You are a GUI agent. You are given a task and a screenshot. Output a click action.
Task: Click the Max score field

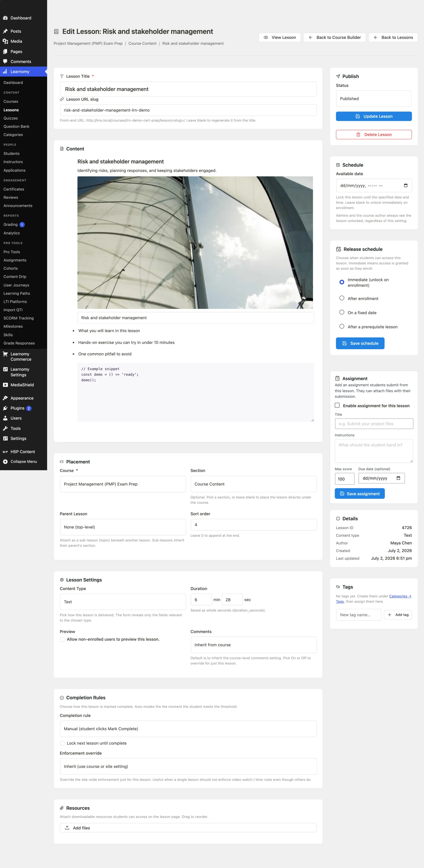tap(344, 479)
